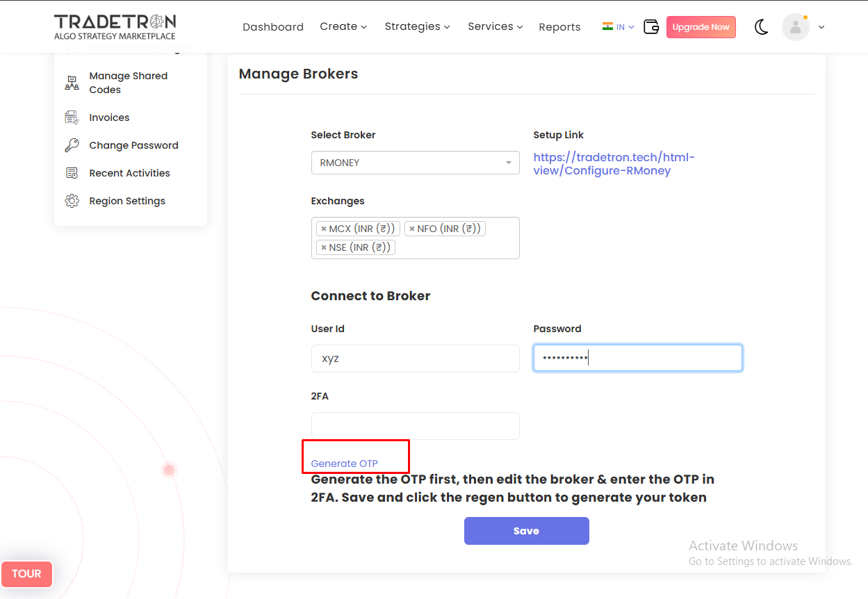
Task: Click the Change Password key icon
Action: (x=72, y=145)
